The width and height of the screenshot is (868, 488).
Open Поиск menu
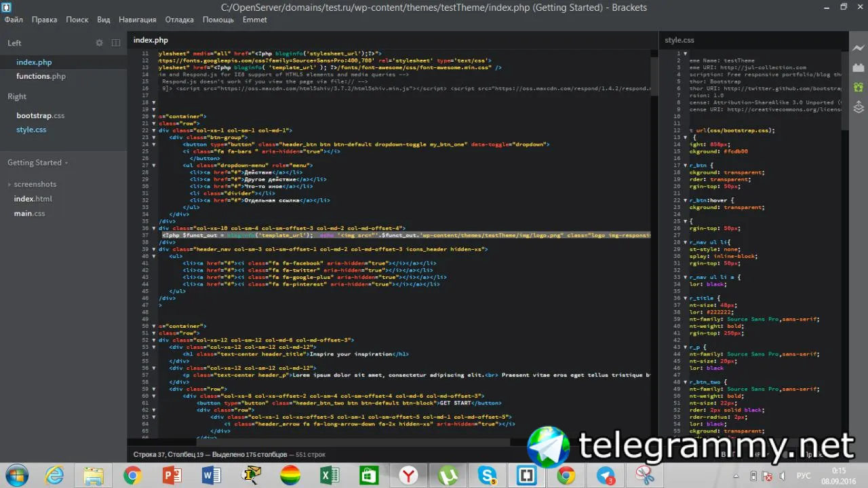tap(77, 20)
